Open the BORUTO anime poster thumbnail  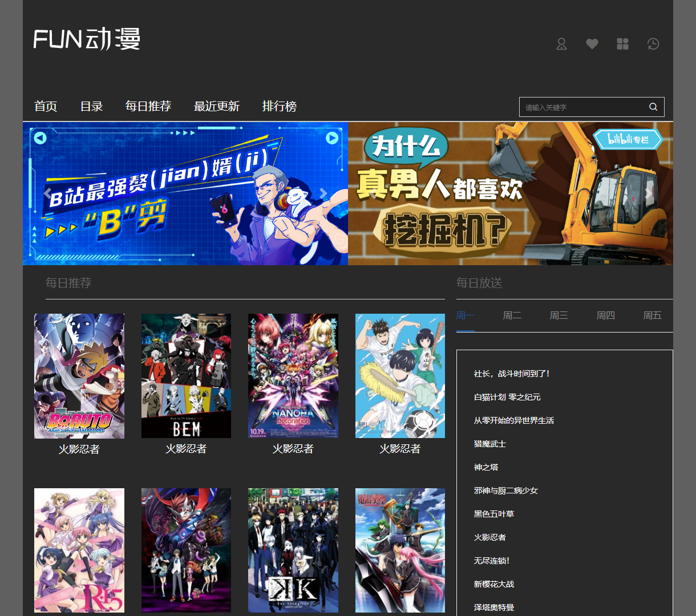pyautogui.click(x=79, y=375)
